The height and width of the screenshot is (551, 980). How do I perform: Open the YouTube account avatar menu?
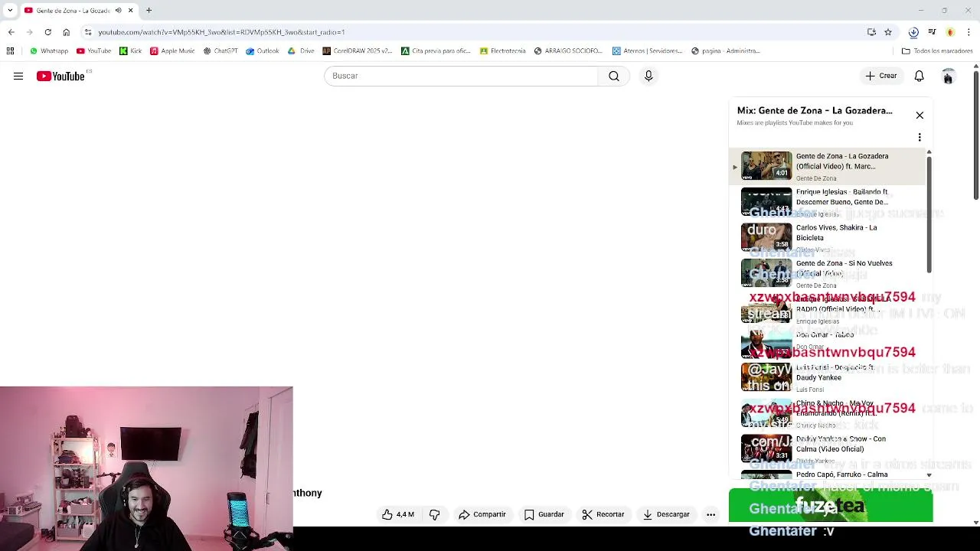click(948, 76)
